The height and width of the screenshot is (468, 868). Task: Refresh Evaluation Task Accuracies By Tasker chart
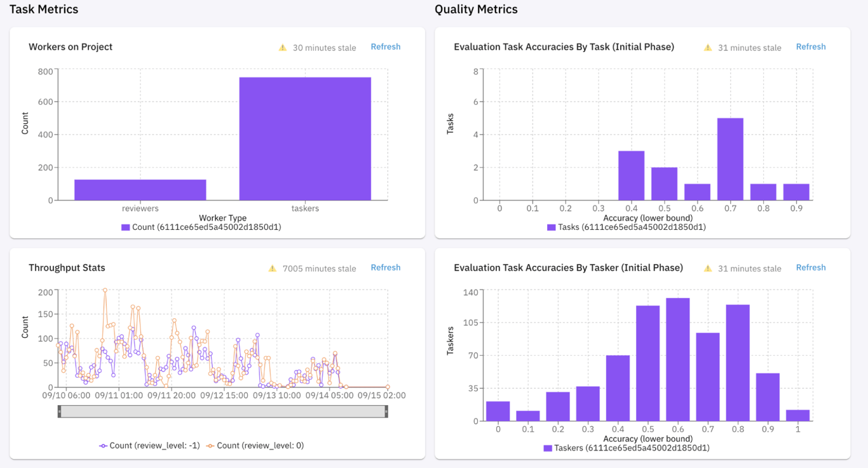click(x=810, y=268)
